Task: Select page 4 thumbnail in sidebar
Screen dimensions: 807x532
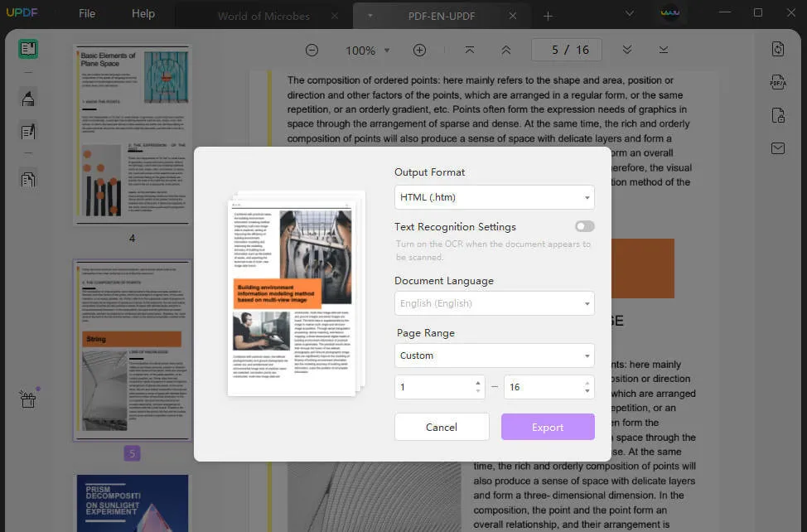Action: [x=133, y=133]
